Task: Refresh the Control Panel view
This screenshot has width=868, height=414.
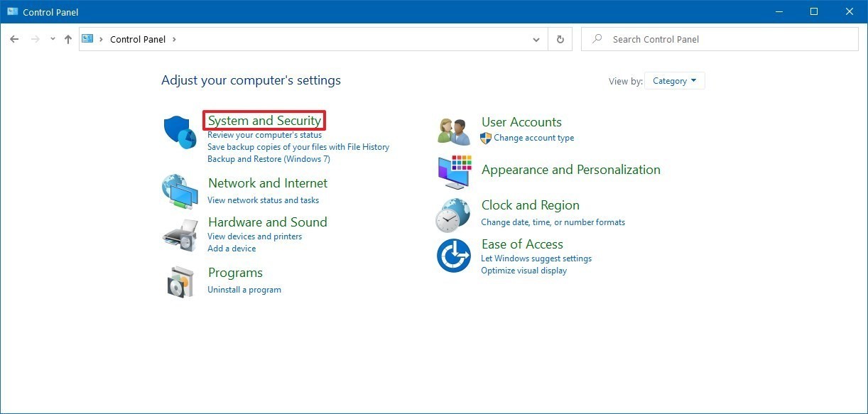Action: [560, 40]
